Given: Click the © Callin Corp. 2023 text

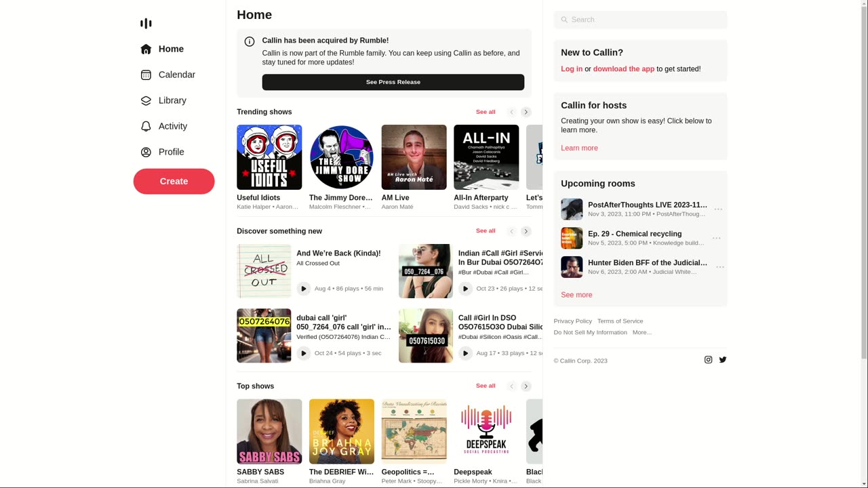Looking at the screenshot, I should click(580, 361).
